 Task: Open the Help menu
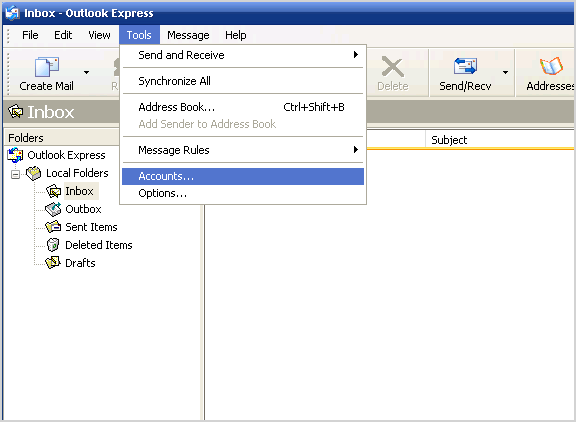[x=235, y=35]
